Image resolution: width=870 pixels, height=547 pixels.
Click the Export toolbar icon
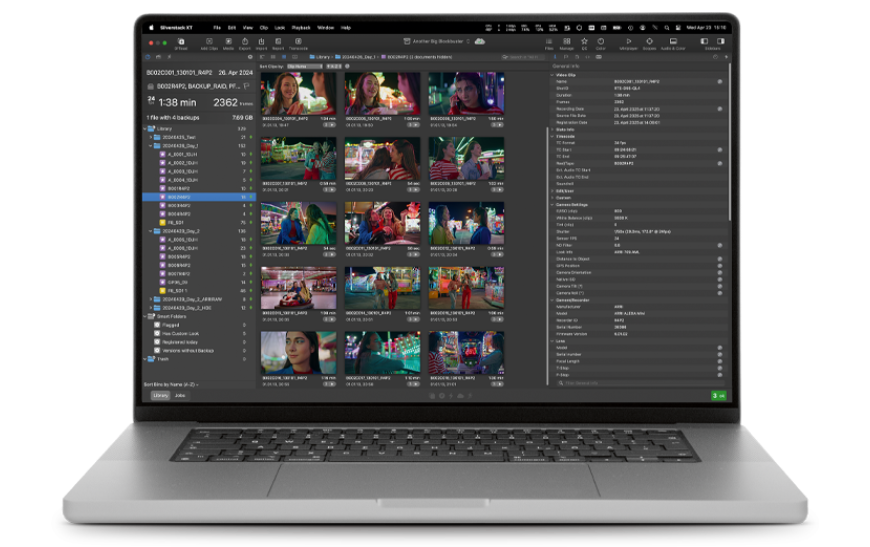click(245, 43)
